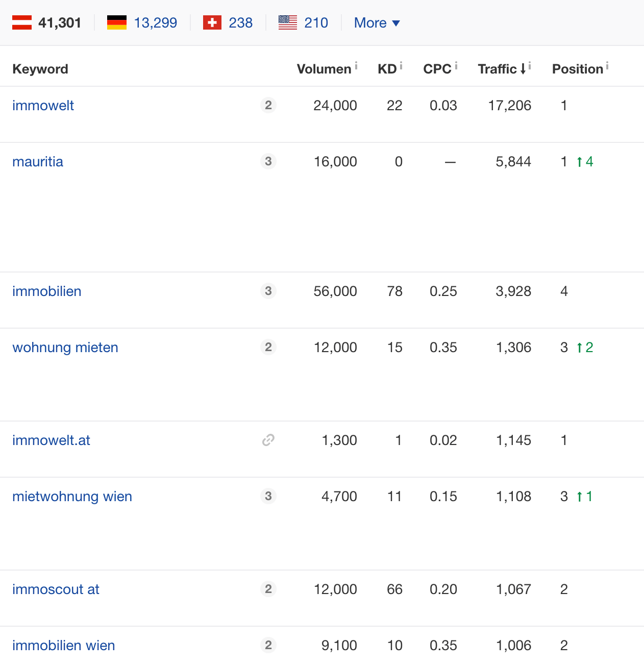Open the More countries dropdown

(x=377, y=23)
